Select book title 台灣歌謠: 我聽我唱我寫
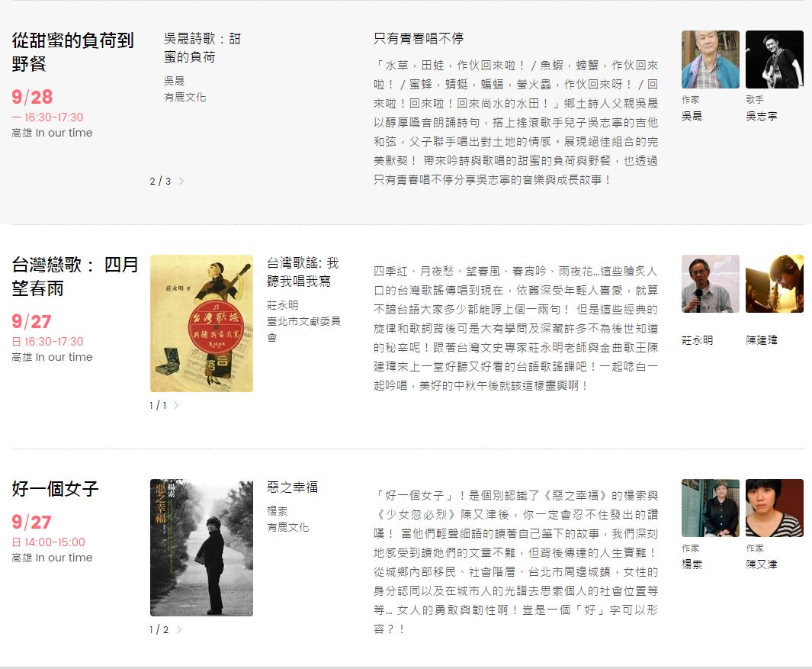This screenshot has height=669, width=812. (x=303, y=272)
